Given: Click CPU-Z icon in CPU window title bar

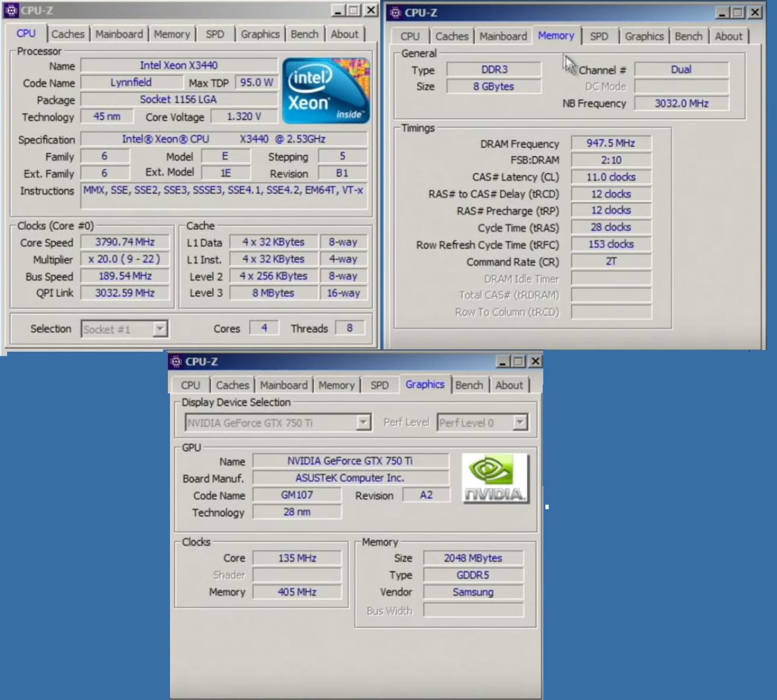Looking at the screenshot, I should pyautogui.click(x=11, y=10).
